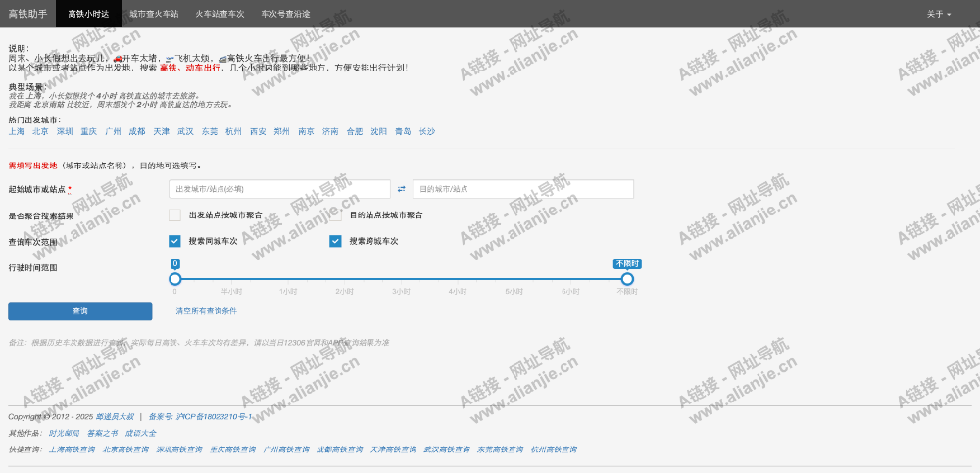Click the 4小时 mark on time slider

(458, 291)
